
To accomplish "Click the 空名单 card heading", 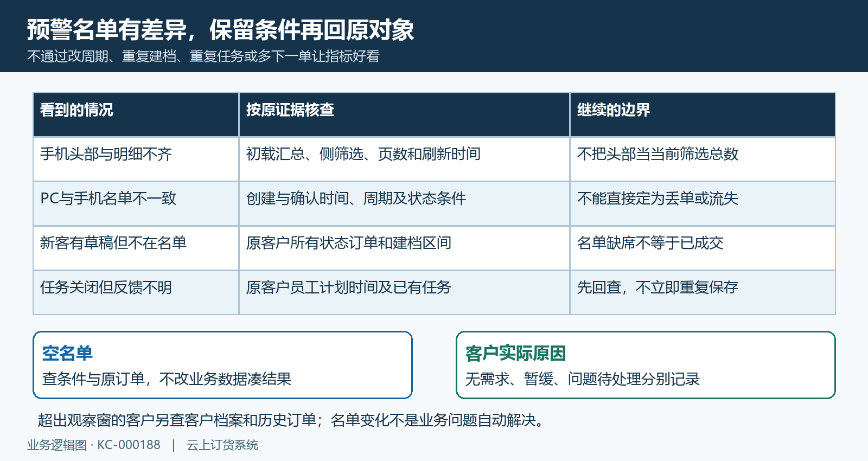I will (x=67, y=353).
